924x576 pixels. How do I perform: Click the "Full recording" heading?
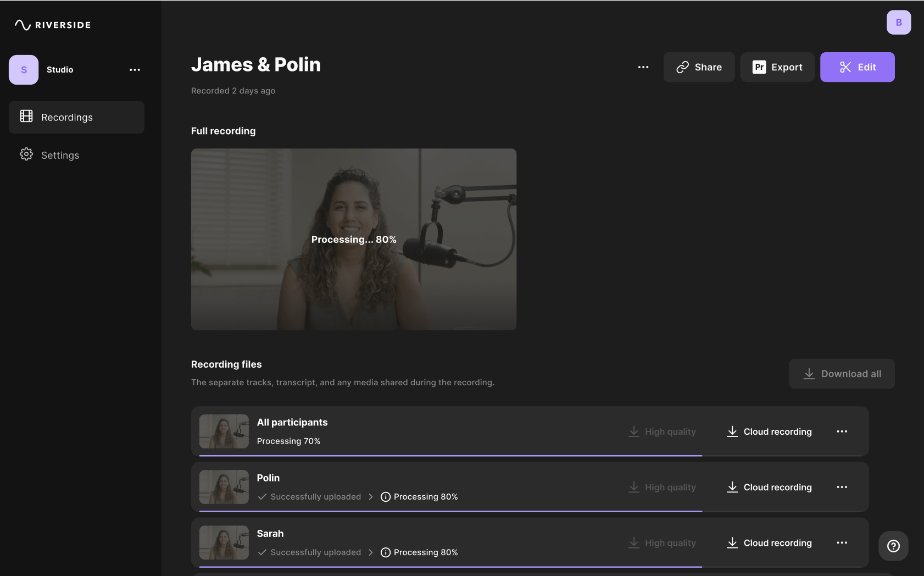223,131
